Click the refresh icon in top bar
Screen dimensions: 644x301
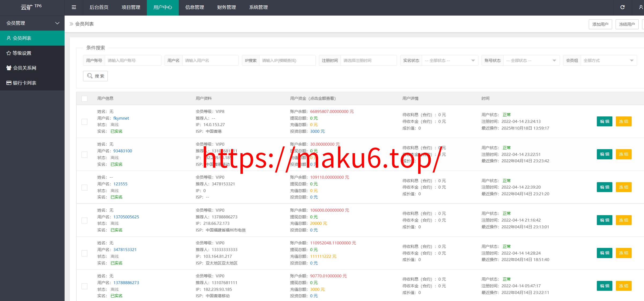tap(623, 7)
